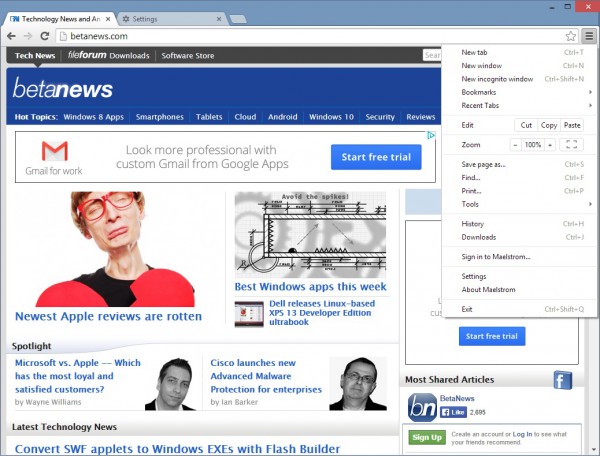Open History from the menu

[x=519, y=224]
